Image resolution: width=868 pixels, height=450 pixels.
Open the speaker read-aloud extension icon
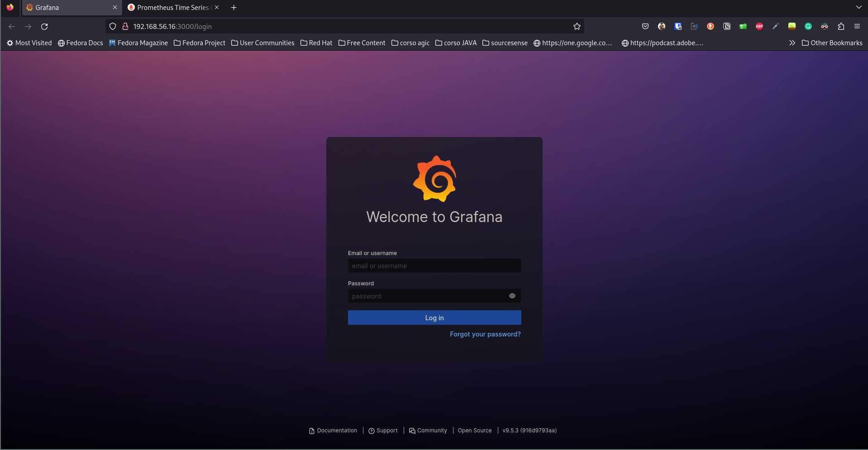(694, 26)
